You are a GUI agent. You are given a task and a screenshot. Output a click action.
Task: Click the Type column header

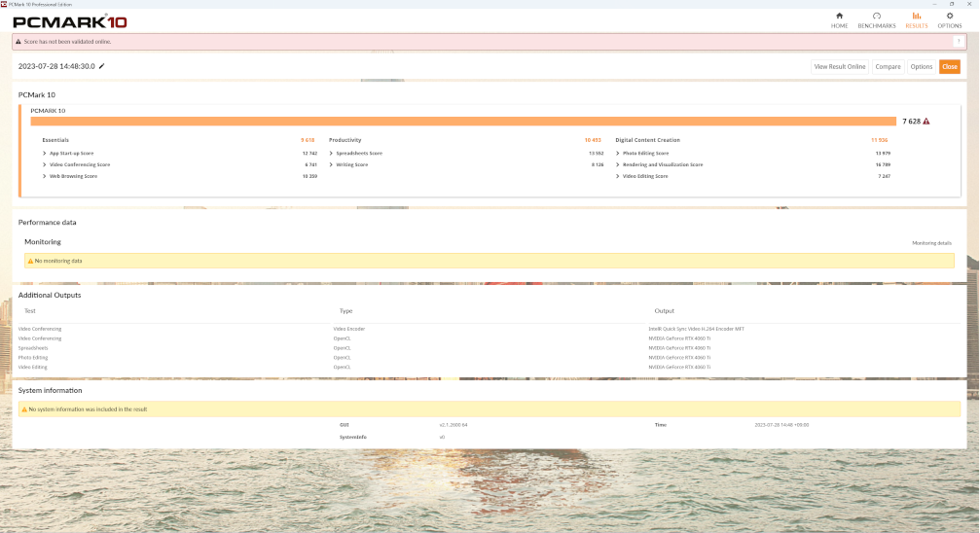pos(345,311)
